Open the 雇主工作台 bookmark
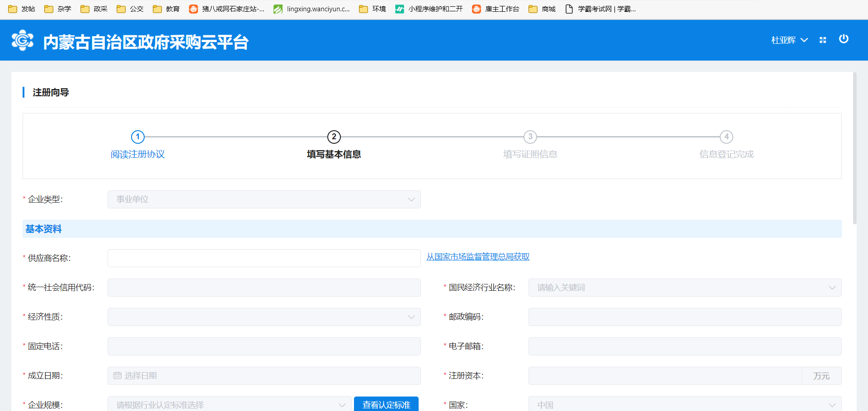The height and width of the screenshot is (411, 868). (x=495, y=9)
